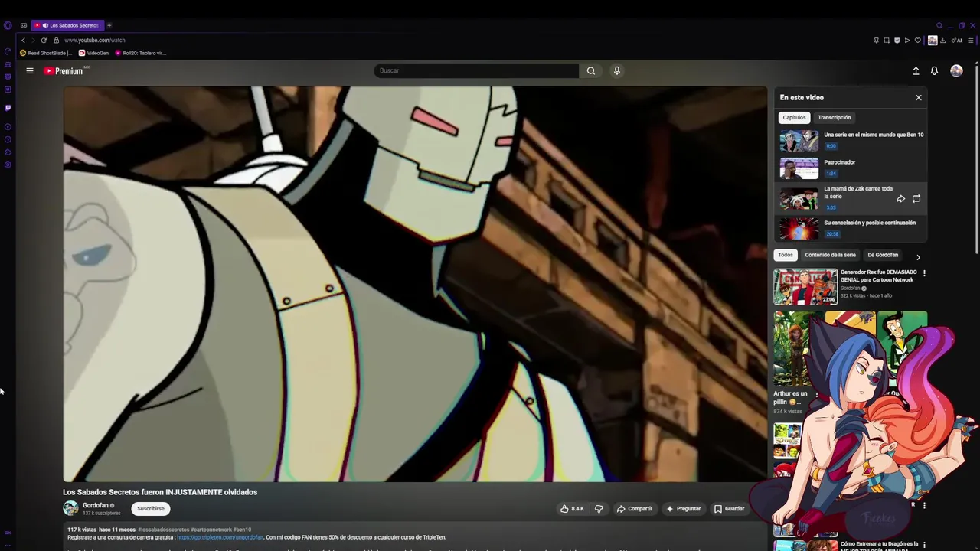Open the browser AI button
980x551 pixels.
click(957, 41)
